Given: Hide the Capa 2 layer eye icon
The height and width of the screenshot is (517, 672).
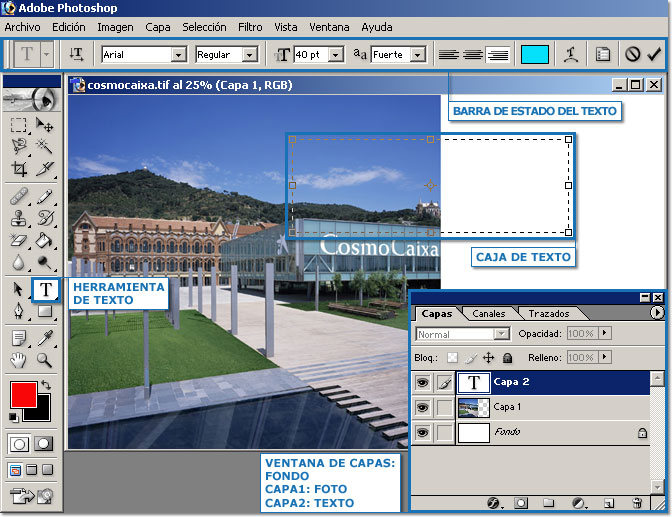Looking at the screenshot, I should [x=421, y=381].
